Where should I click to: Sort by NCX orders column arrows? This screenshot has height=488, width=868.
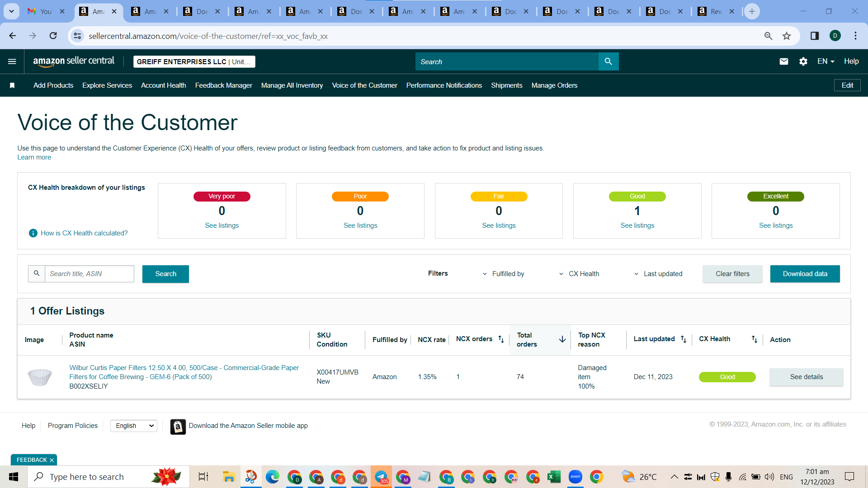coord(501,339)
